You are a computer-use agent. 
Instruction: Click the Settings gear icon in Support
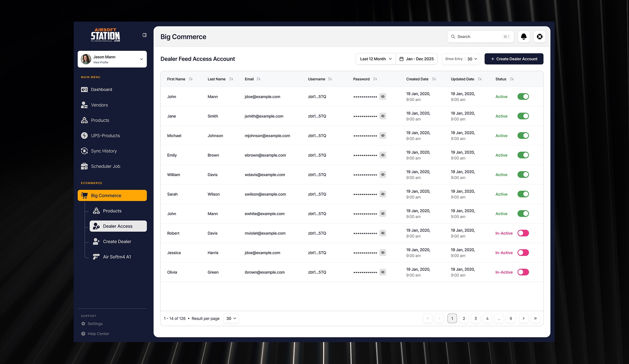pos(83,324)
